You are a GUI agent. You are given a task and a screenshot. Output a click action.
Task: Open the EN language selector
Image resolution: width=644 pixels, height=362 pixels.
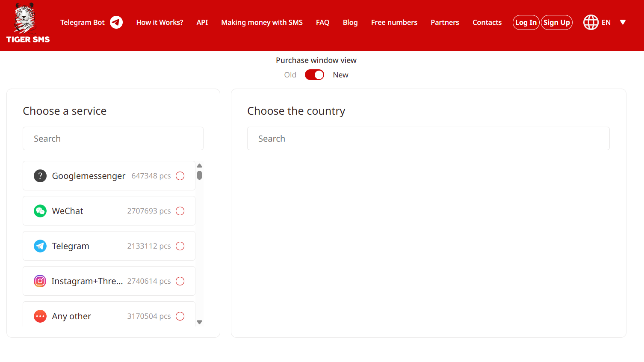pyautogui.click(x=606, y=22)
